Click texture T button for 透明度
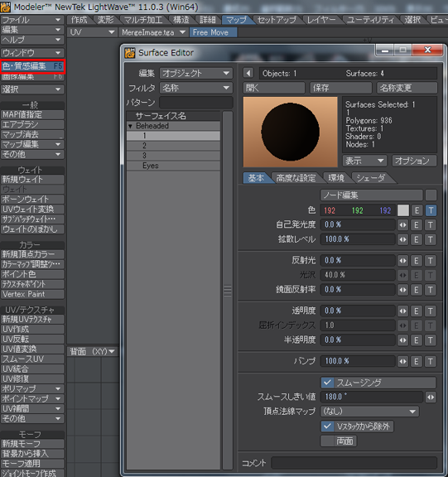The width and height of the screenshot is (448, 477). tap(431, 311)
